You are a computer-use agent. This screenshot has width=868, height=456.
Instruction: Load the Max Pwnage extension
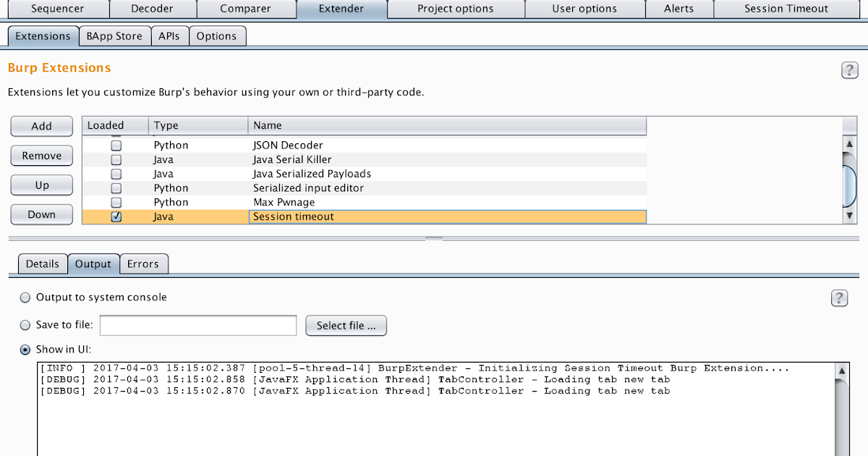pos(116,202)
